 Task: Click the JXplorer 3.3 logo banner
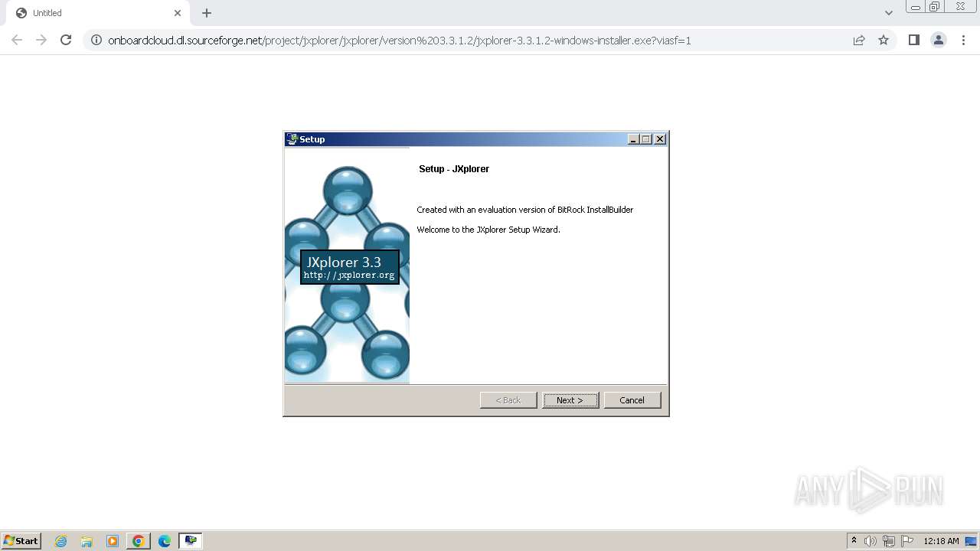350,267
